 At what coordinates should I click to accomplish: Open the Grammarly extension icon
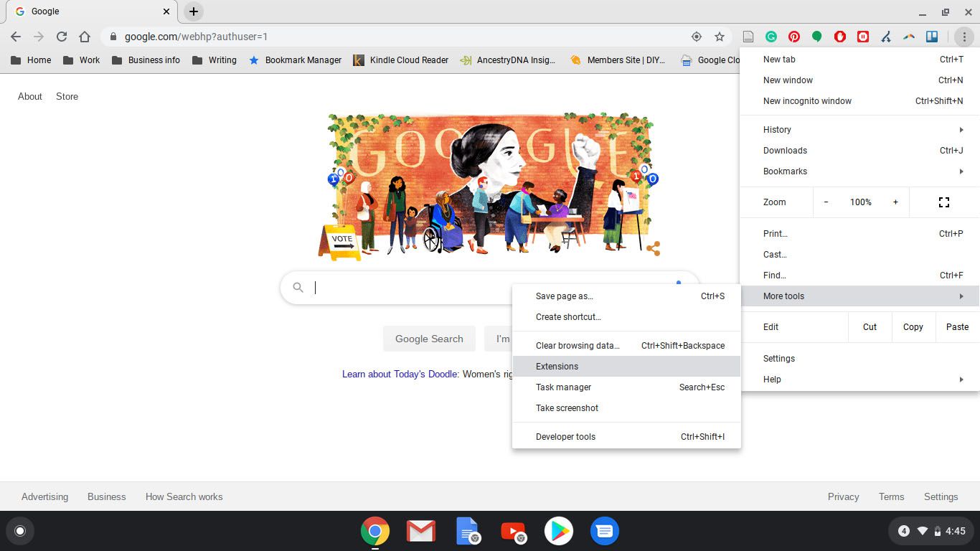click(771, 37)
